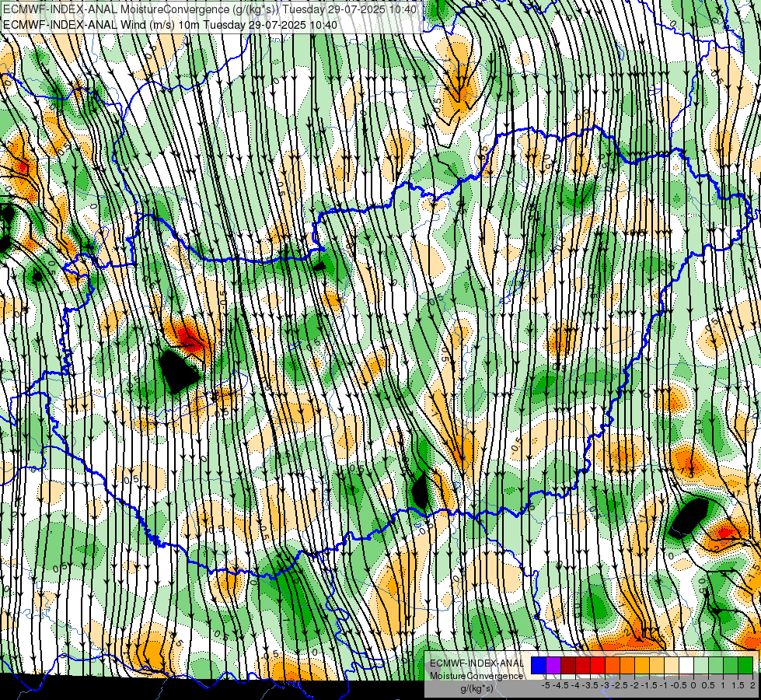The height and width of the screenshot is (700, 761).
Task: Select the darkest red legend swatch
Action: click(568, 666)
